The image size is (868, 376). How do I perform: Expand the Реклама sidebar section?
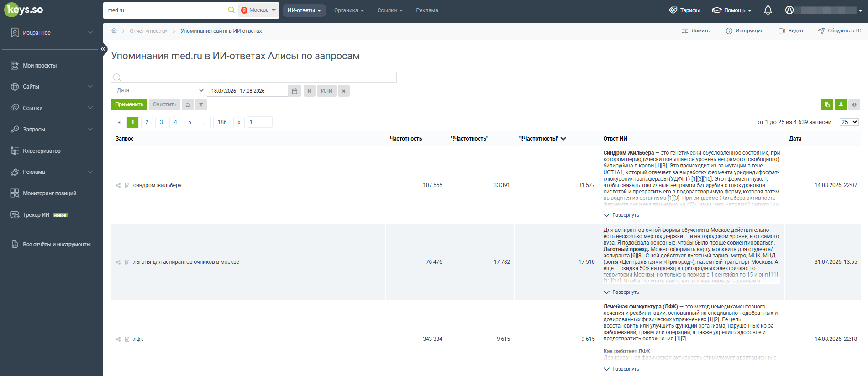51,172
